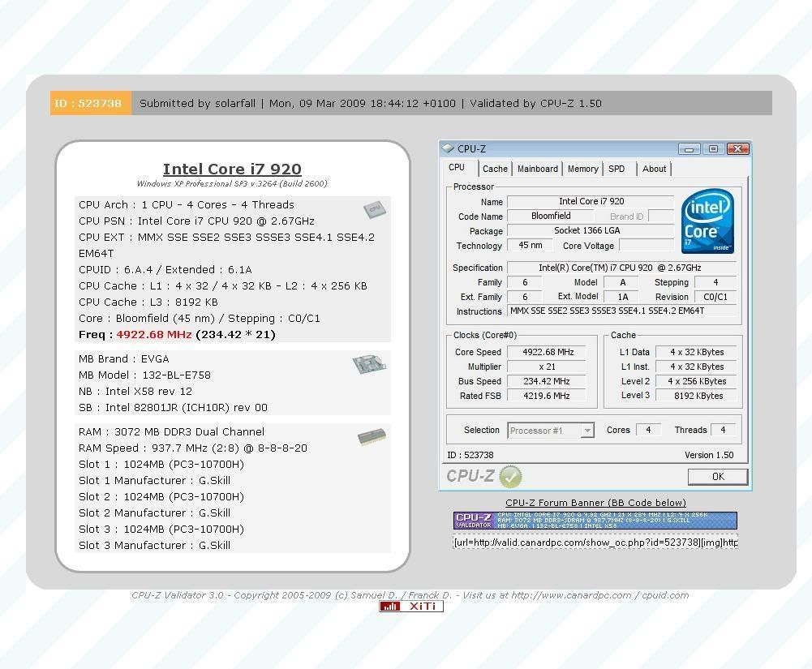The height and width of the screenshot is (669, 812).
Task: Click the Intel Core i7 inside logo
Action: [707, 221]
